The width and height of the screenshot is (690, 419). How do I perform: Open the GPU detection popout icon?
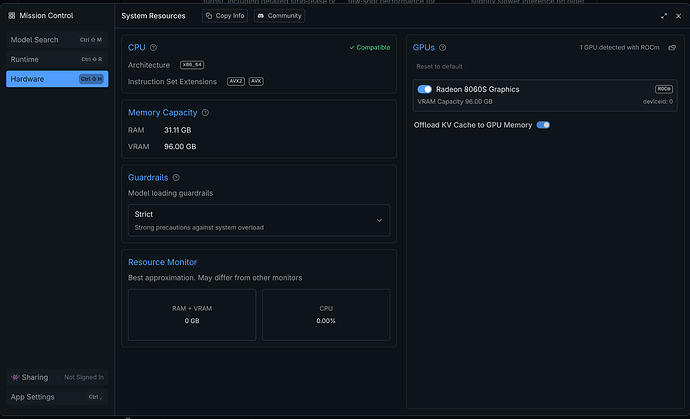tap(672, 48)
